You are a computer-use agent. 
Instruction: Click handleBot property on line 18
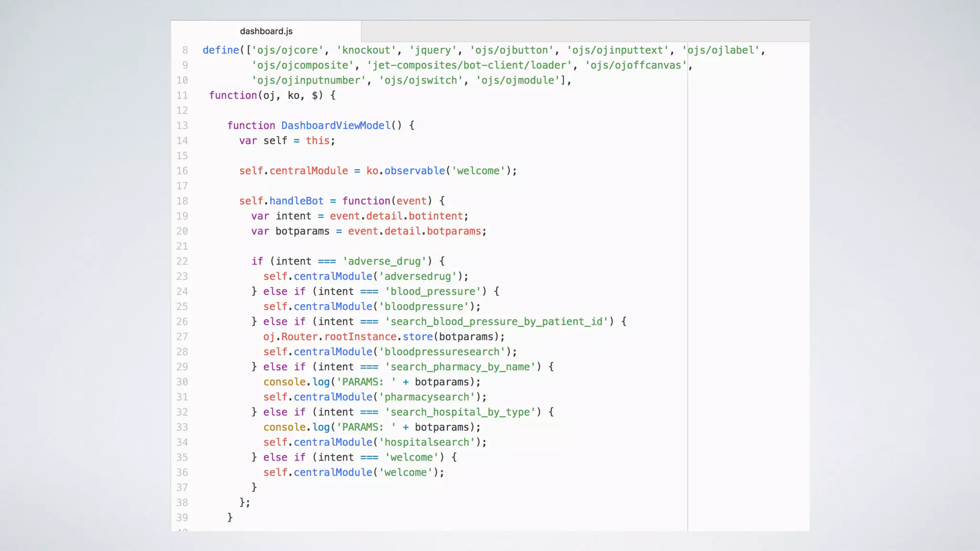point(296,201)
